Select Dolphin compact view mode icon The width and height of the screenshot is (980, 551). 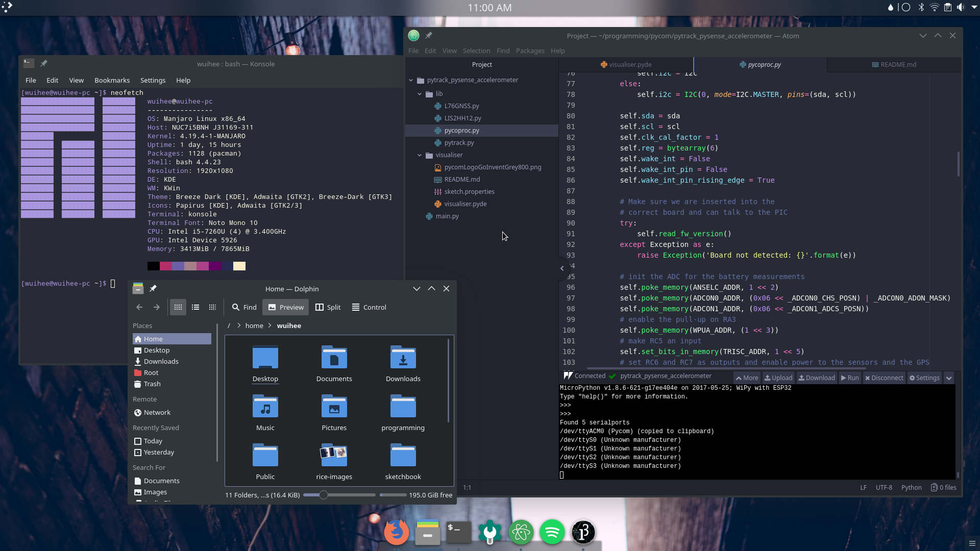[195, 307]
